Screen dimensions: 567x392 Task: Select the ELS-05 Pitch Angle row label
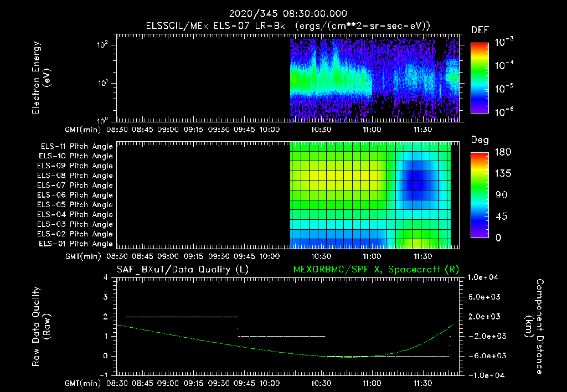75,205
